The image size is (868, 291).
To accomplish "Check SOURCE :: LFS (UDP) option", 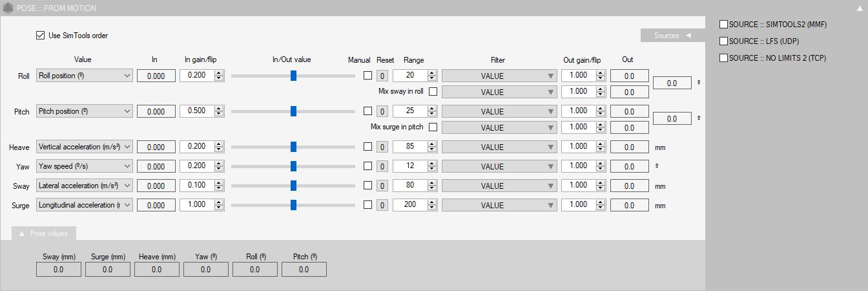I will click(x=723, y=41).
